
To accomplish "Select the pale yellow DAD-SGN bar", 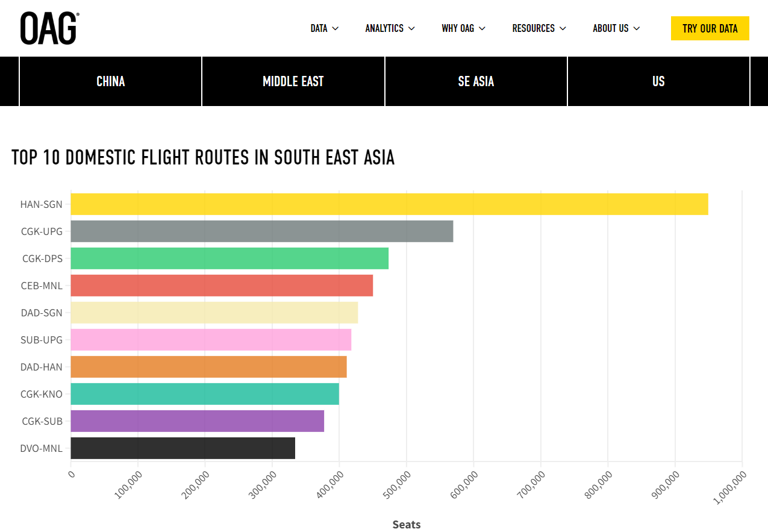I will pyautogui.click(x=214, y=313).
